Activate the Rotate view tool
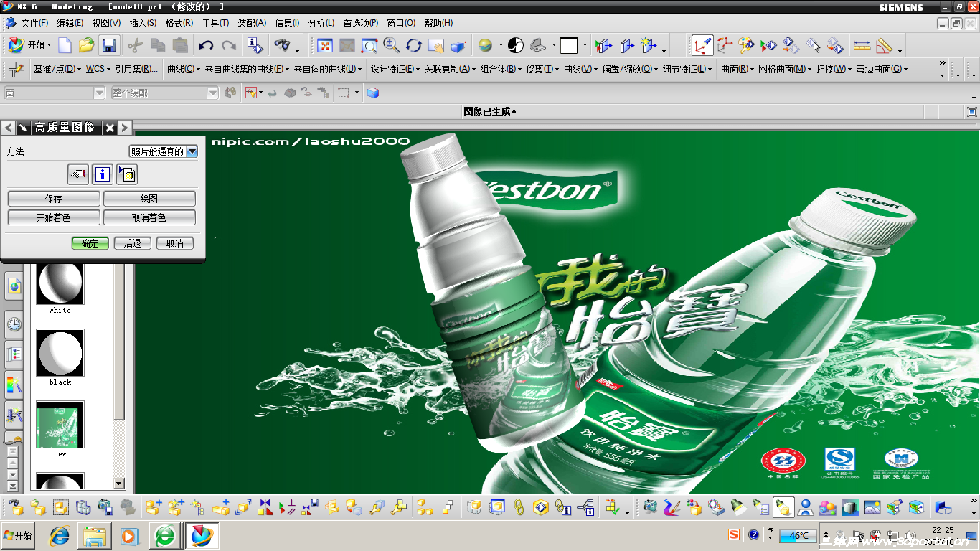Screen dimensions: 980x551 point(413,45)
